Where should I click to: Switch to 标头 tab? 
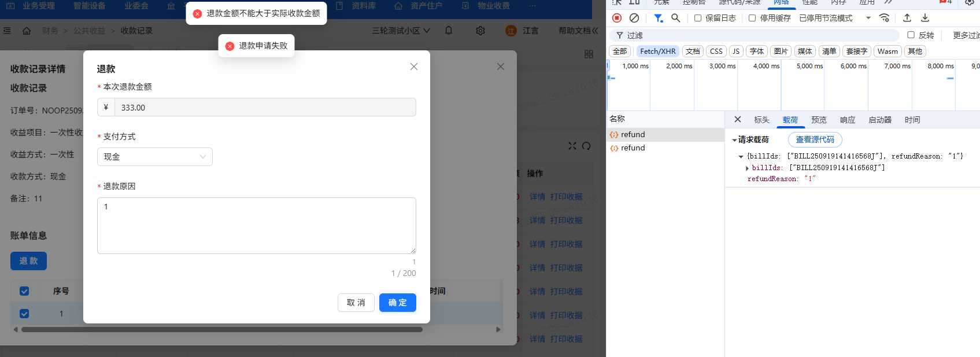click(x=761, y=120)
